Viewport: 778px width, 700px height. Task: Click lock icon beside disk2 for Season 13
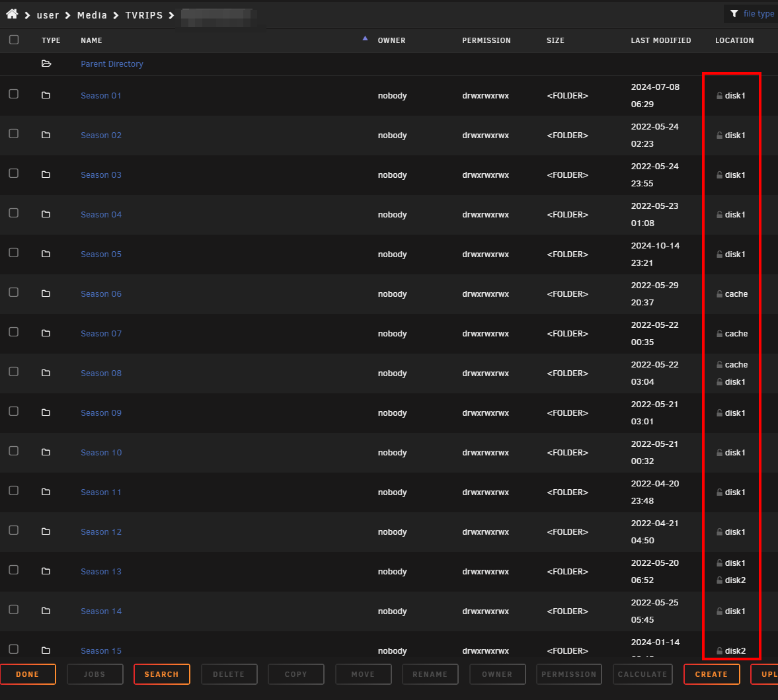719,580
